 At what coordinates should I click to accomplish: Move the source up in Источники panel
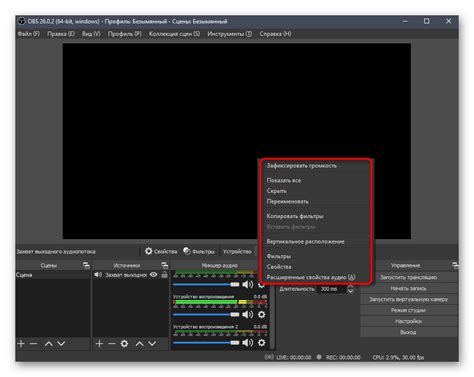point(140,344)
